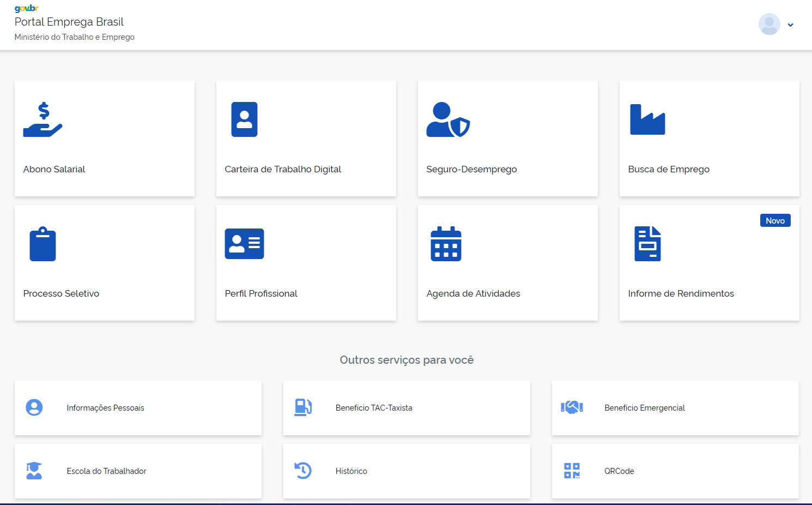Open the Processo Seletivo clipboard icon
The height and width of the screenshot is (505, 812).
(x=43, y=244)
